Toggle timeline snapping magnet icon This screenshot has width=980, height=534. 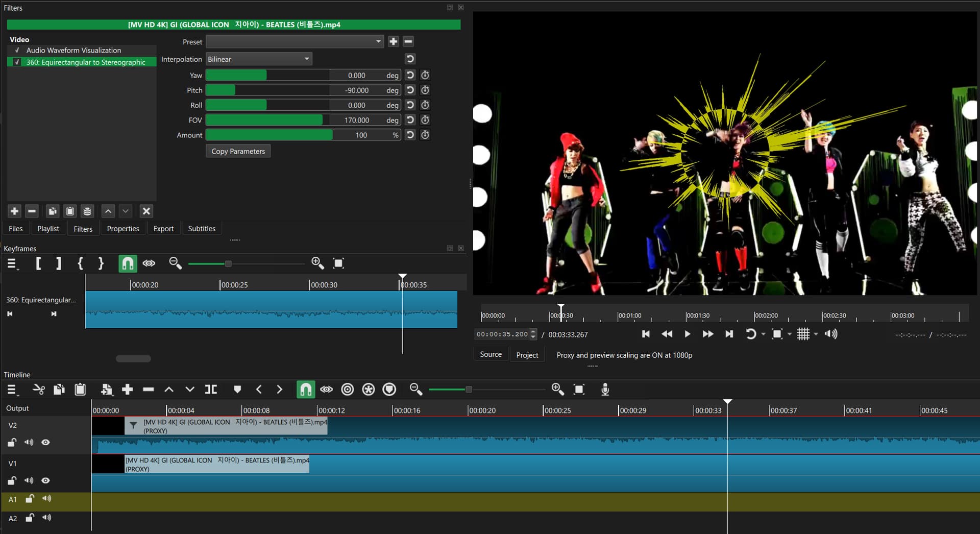click(305, 390)
